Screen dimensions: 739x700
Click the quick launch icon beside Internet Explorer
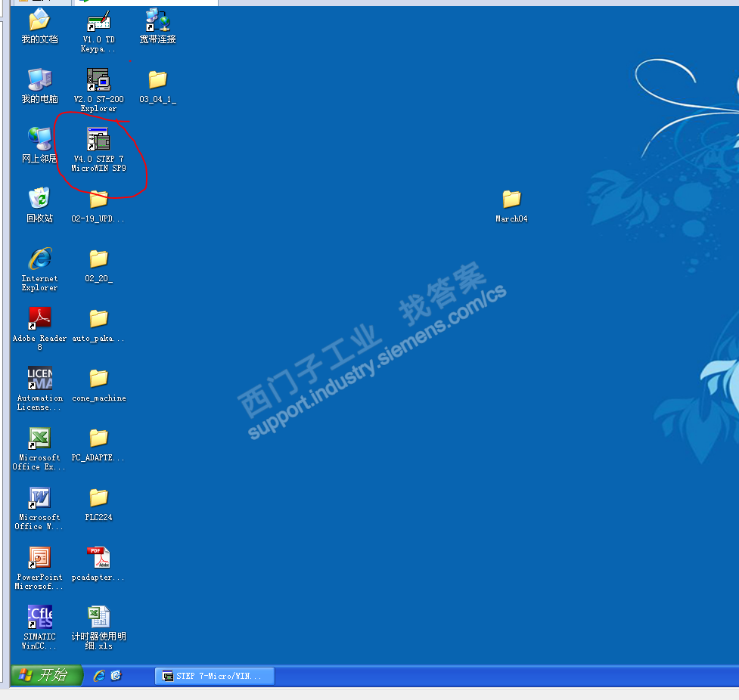[x=116, y=676]
